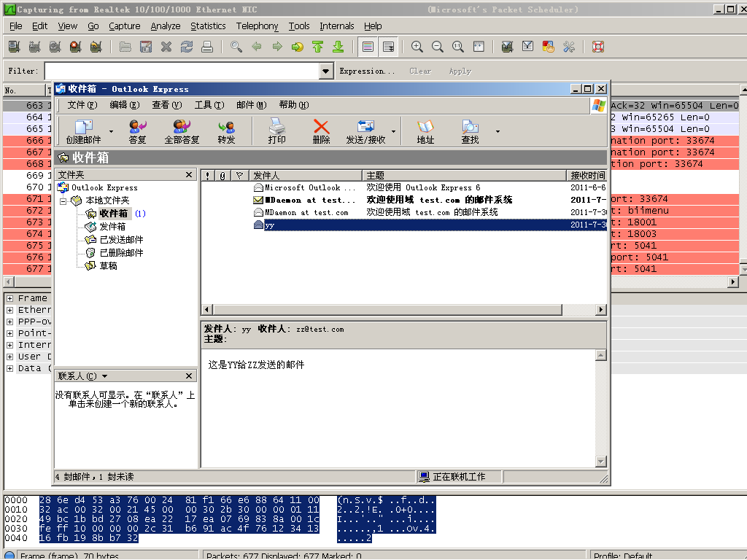Open Create Mail dropdown arrow
Screen dimensions: 747x560
click(111, 131)
